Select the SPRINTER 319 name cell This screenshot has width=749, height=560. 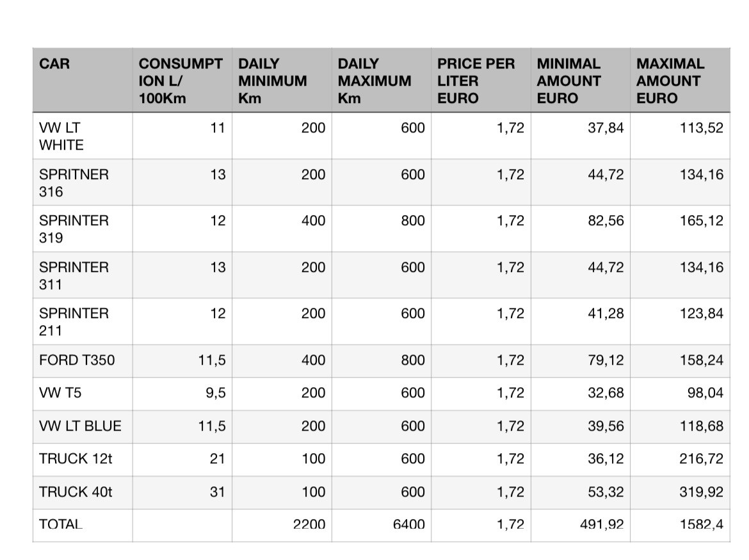point(83,228)
